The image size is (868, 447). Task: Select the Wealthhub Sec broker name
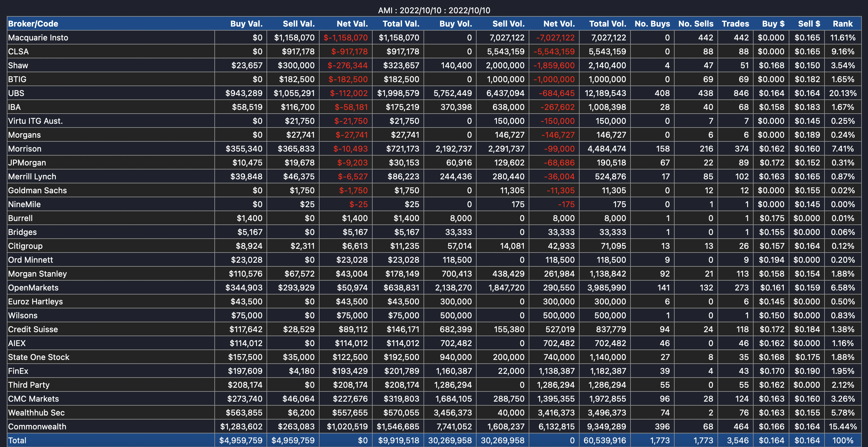[36, 413]
